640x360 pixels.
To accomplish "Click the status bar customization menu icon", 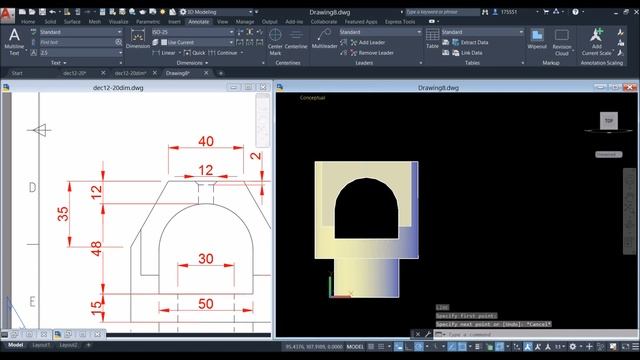I will click(x=636, y=347).
